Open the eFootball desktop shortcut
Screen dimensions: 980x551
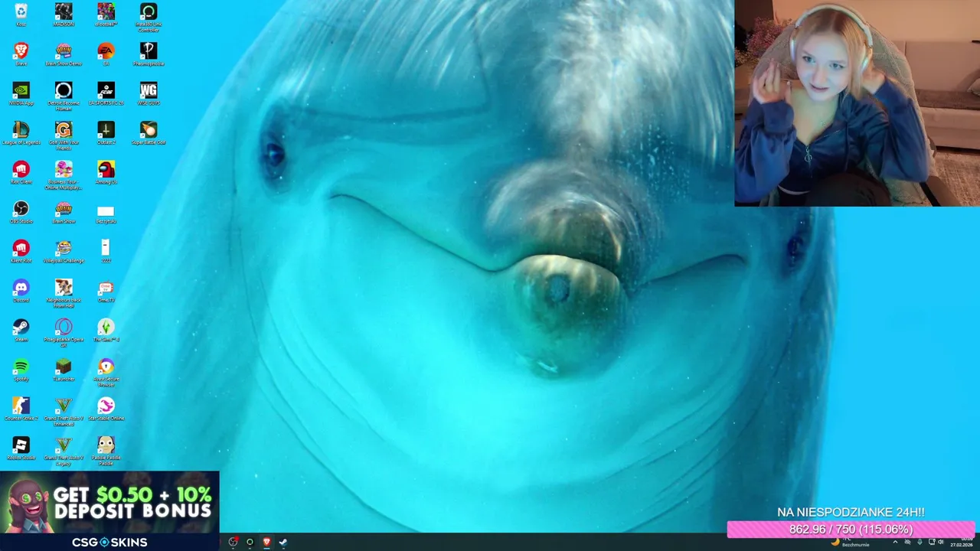point(106,14)
